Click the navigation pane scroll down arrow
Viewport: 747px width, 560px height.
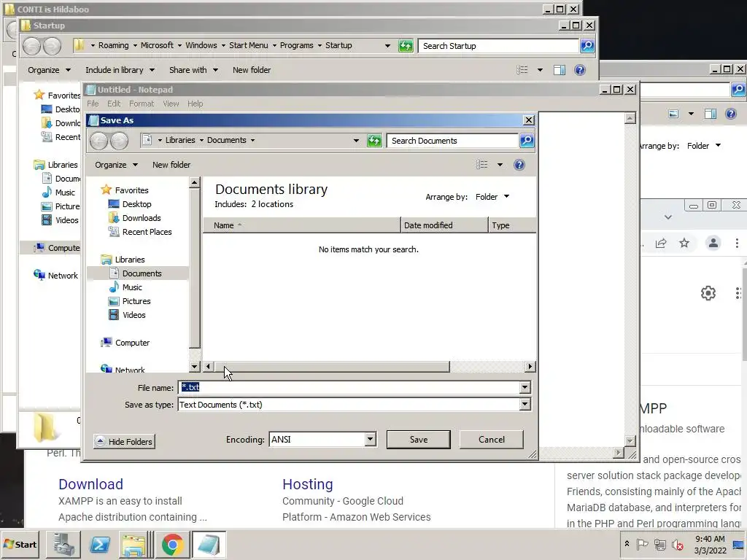pos(194,367)
